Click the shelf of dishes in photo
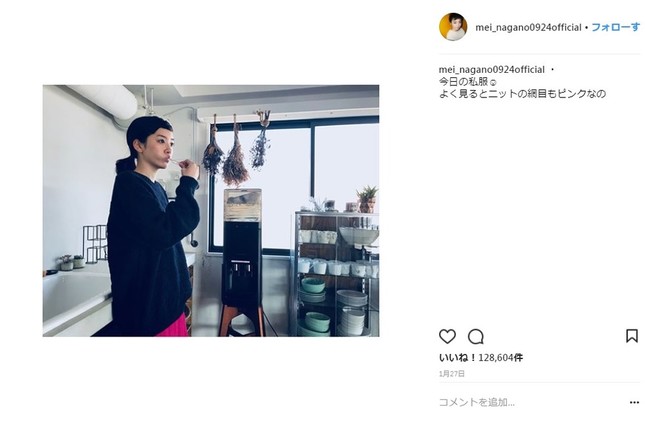Viewport: 645px width, 421px height. [x=335, y=274]
